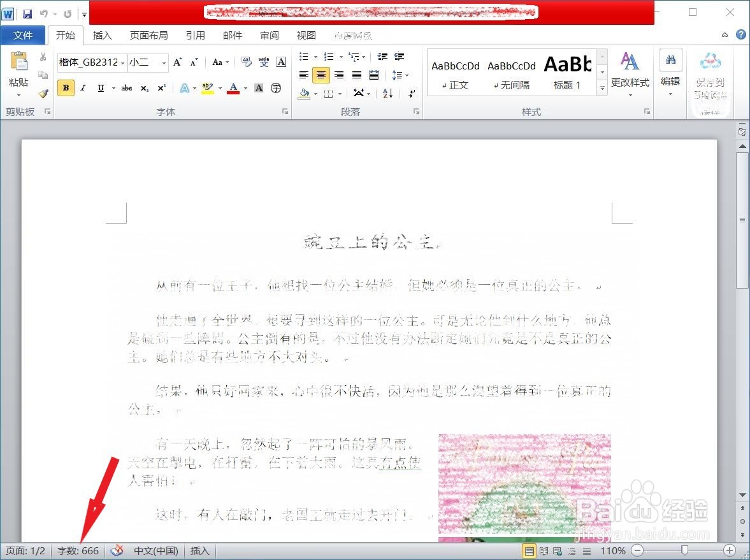Switch to Web Layout view in status bar
This screenshot has height=560, width=750.
click(x=558, y=550)
